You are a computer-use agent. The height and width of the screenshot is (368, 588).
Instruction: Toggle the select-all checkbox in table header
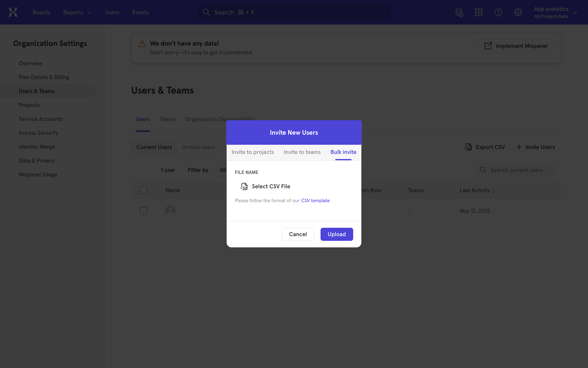click(144, 190)
